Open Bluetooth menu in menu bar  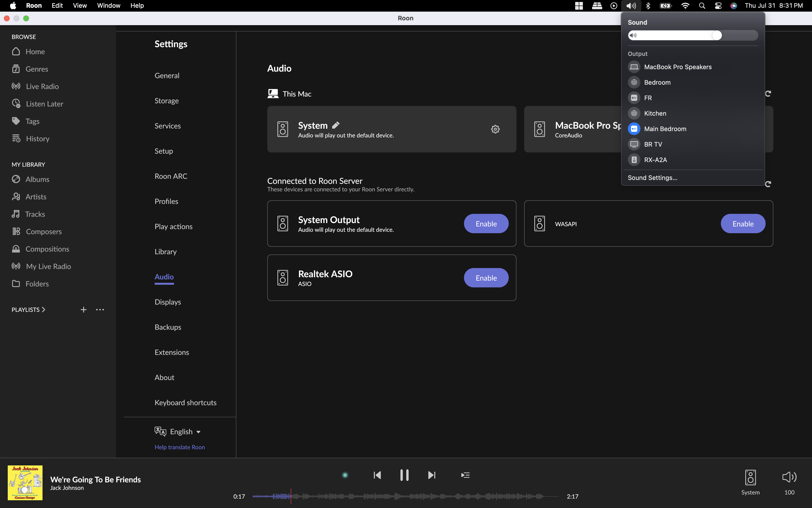point(648,5)
